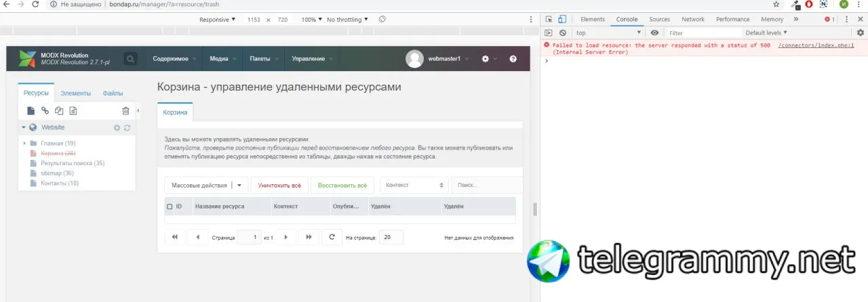
Task: Open the top JavaScript context dropdown
Action: pyautogui.click(x=608, y=33)
